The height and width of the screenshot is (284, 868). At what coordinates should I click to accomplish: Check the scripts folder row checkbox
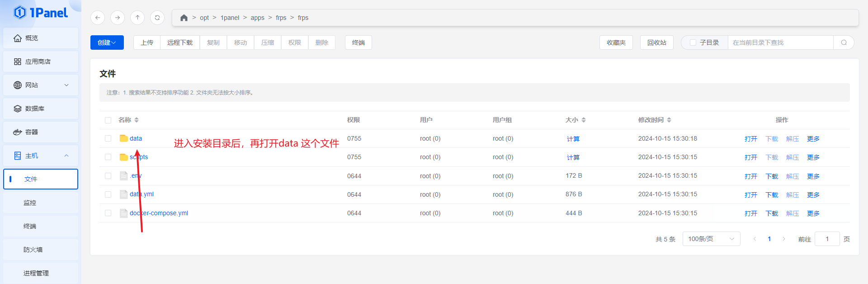pos(108,157)
